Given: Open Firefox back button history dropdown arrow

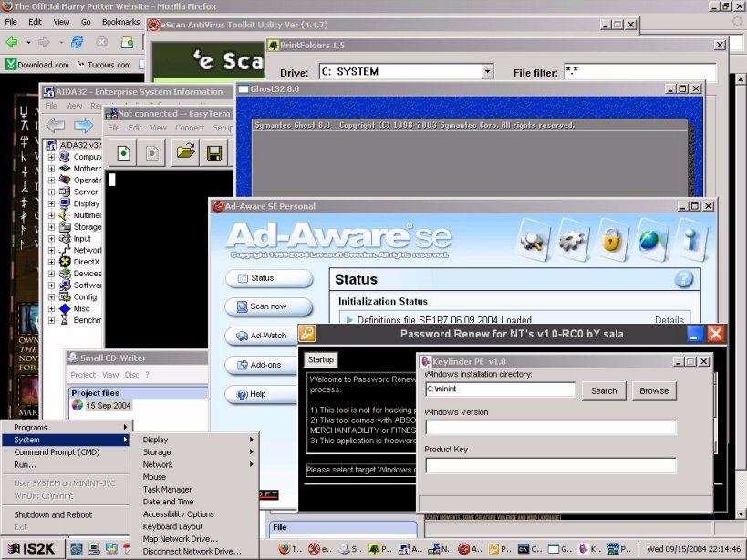Looking at the screenshot, I should [x=28, y=42].
